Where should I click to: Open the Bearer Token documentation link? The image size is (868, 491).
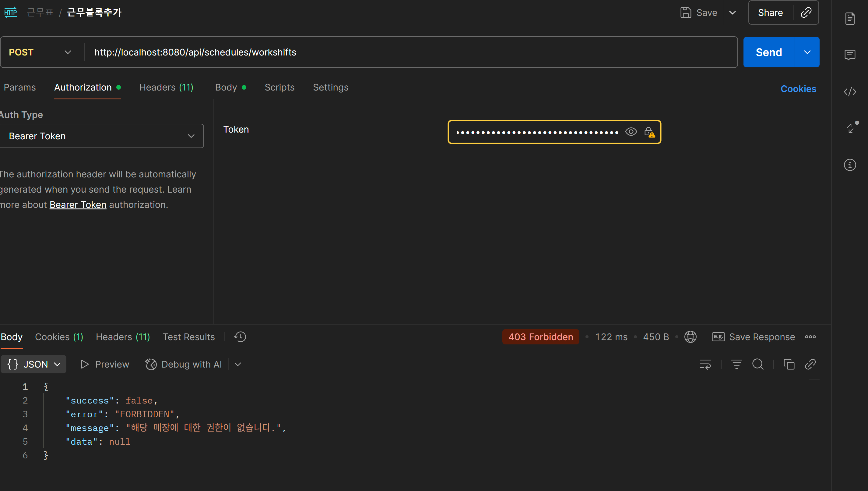tap(78, 205)
